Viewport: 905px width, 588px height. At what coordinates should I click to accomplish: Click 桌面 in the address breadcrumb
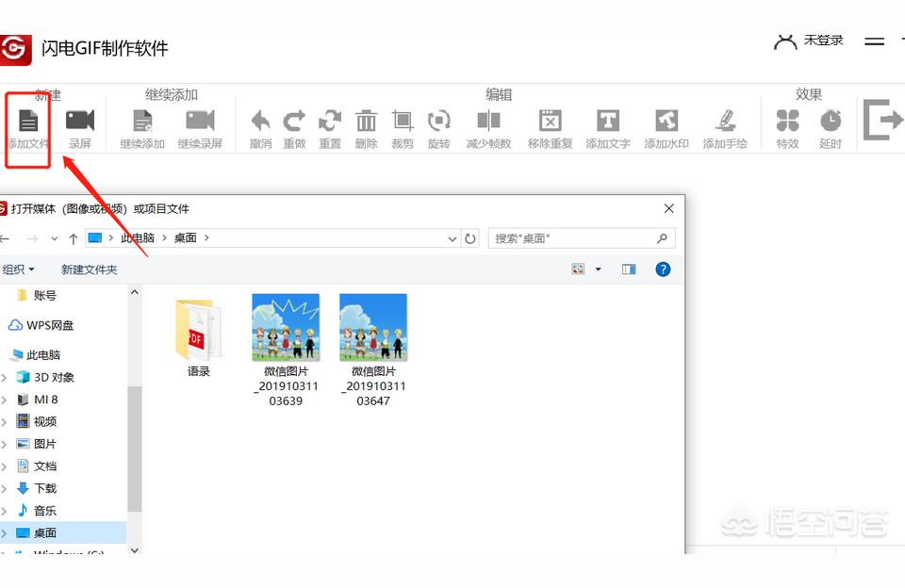tap(186, 238)
